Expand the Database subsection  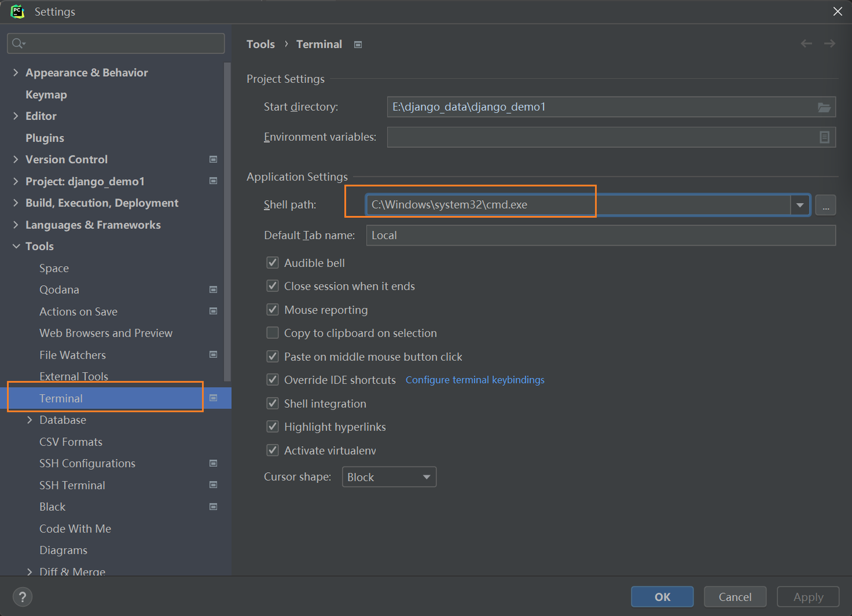30,420
